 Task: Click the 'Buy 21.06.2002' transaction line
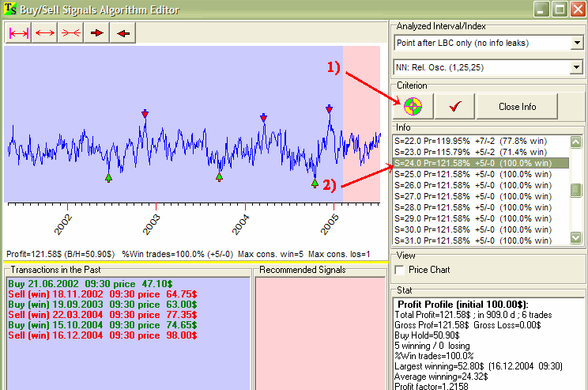coord(90,284)
